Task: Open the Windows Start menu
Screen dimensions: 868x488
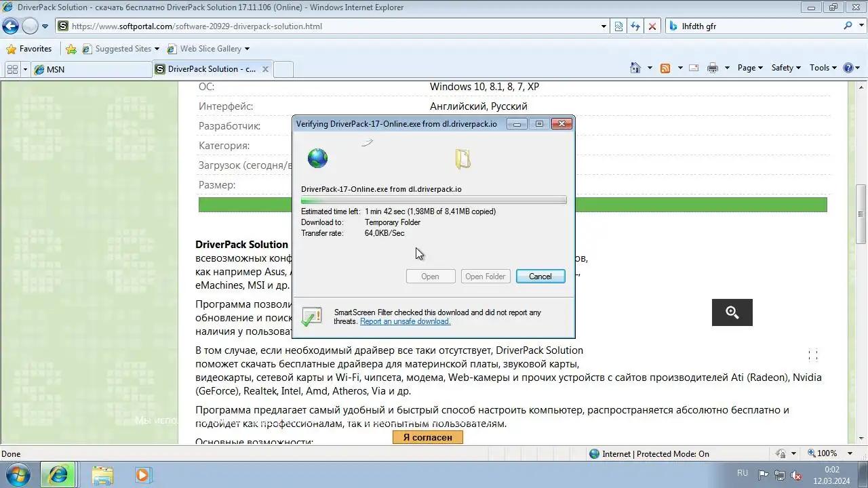Action: tap(18, 474)
